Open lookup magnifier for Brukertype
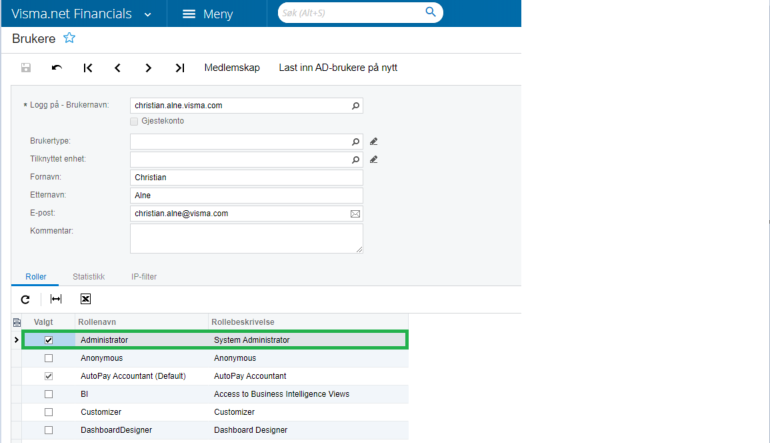The image size is (770, 443). (x=355, y=141)
